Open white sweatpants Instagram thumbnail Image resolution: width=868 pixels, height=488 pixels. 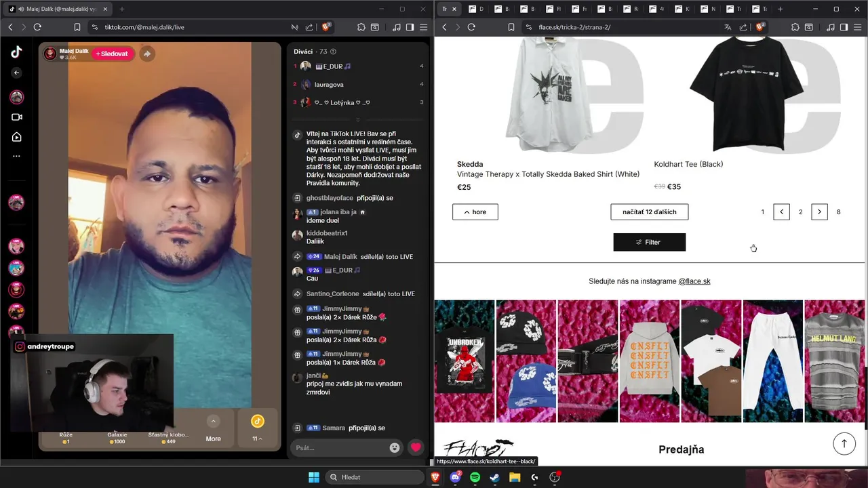pyautogui.click(x=773, y=361)
